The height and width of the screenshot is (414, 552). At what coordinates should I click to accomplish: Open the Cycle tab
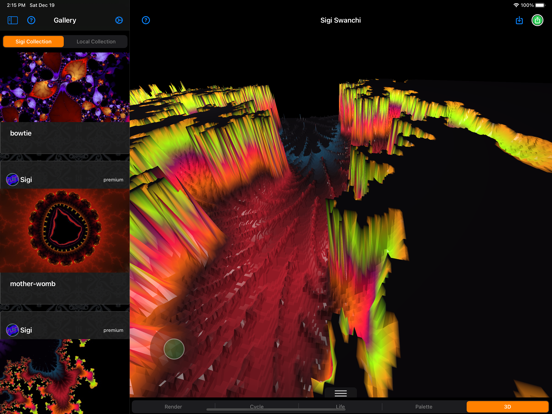[x=257, y=407]
